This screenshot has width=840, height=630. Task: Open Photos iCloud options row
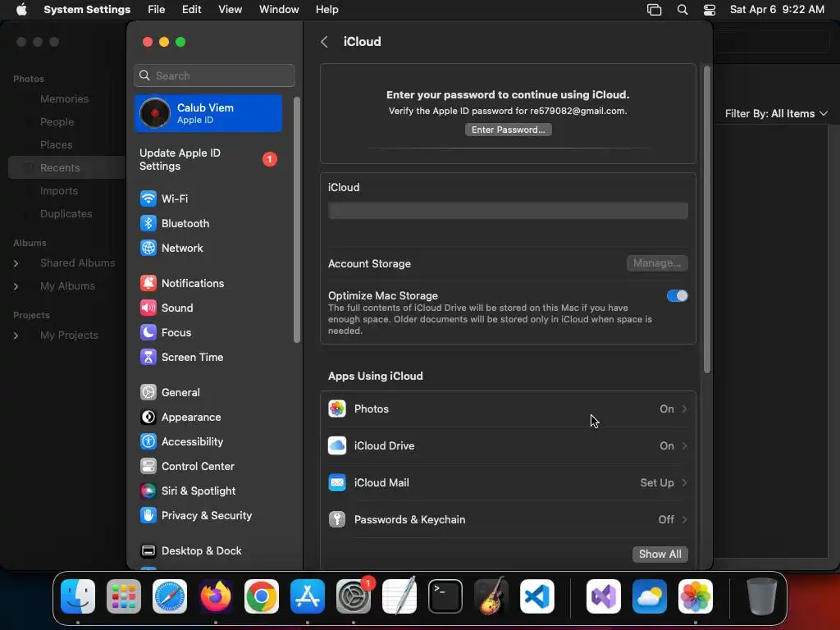coord(508,409)
